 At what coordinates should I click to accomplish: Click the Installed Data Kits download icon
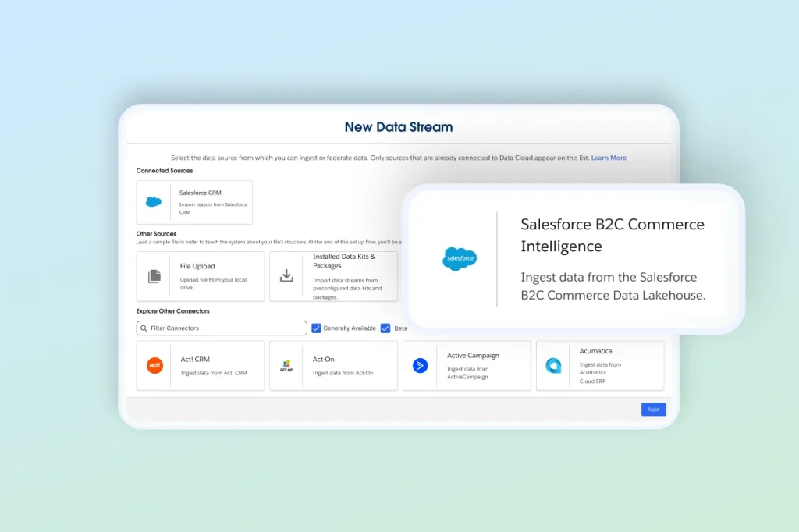coord(286,275)
